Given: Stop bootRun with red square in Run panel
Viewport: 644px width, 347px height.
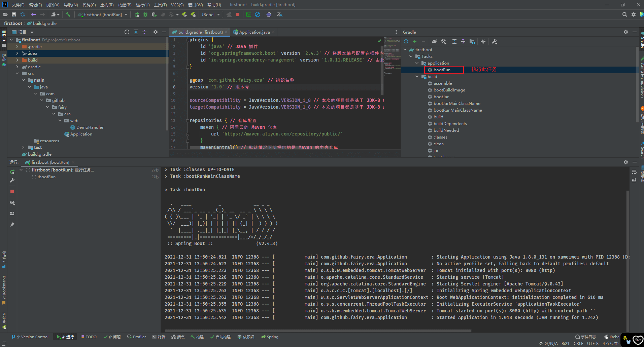Looking at the screenshot, I should click(12, 191).
